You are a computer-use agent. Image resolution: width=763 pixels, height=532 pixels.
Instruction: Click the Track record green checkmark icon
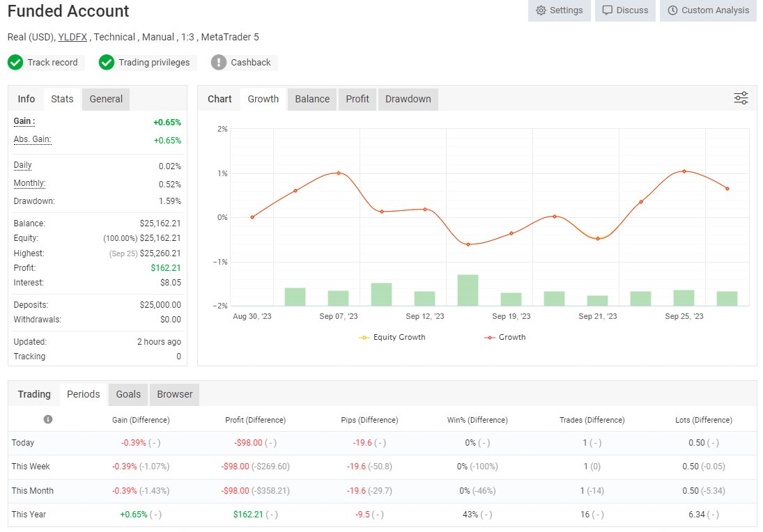(x=15, y=62)
